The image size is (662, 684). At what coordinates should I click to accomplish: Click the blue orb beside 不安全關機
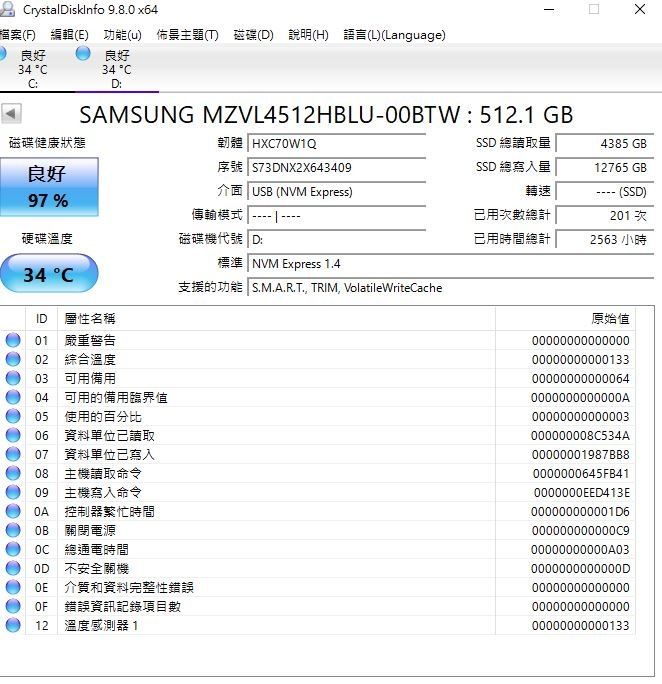(x=13, y=568)
